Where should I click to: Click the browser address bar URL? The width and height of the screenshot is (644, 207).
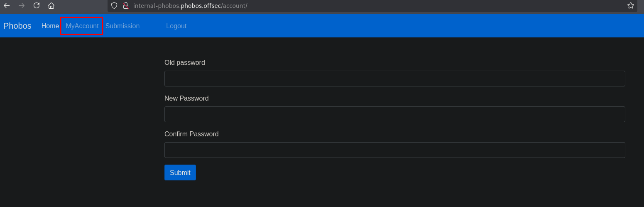(x=190, y=6)
